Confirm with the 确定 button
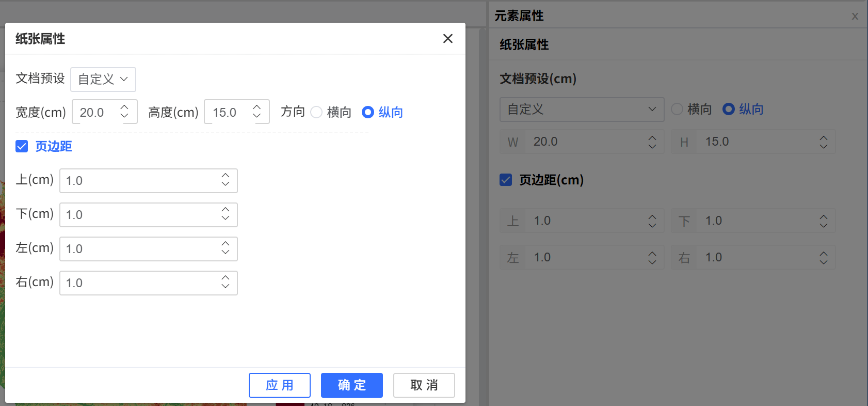Image resolution: width=868 pixels, height=406 pixels. pos(351,385)
